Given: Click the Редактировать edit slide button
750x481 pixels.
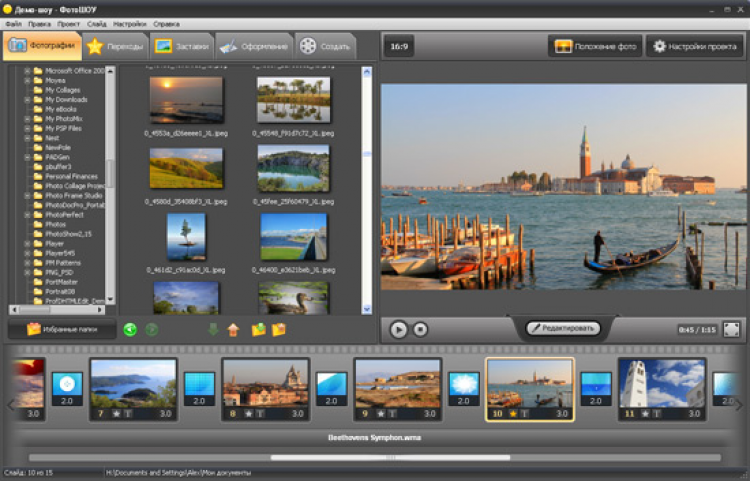Looking at the screenshot, I should 563,328.
